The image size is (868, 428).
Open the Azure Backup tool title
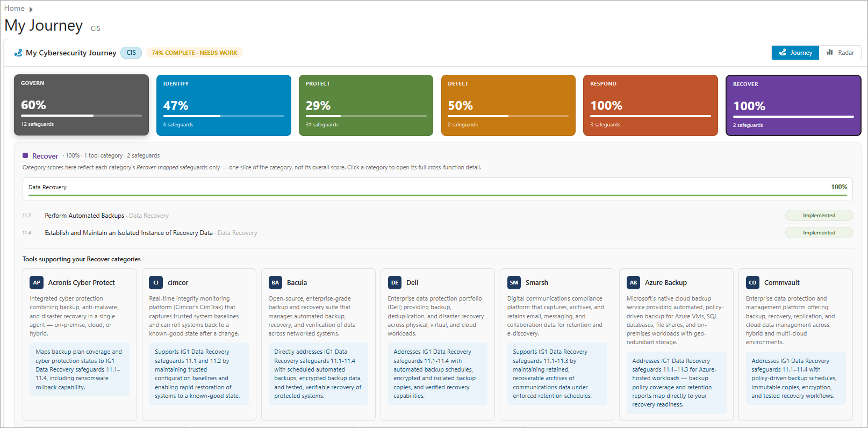(x=666, y=283)
